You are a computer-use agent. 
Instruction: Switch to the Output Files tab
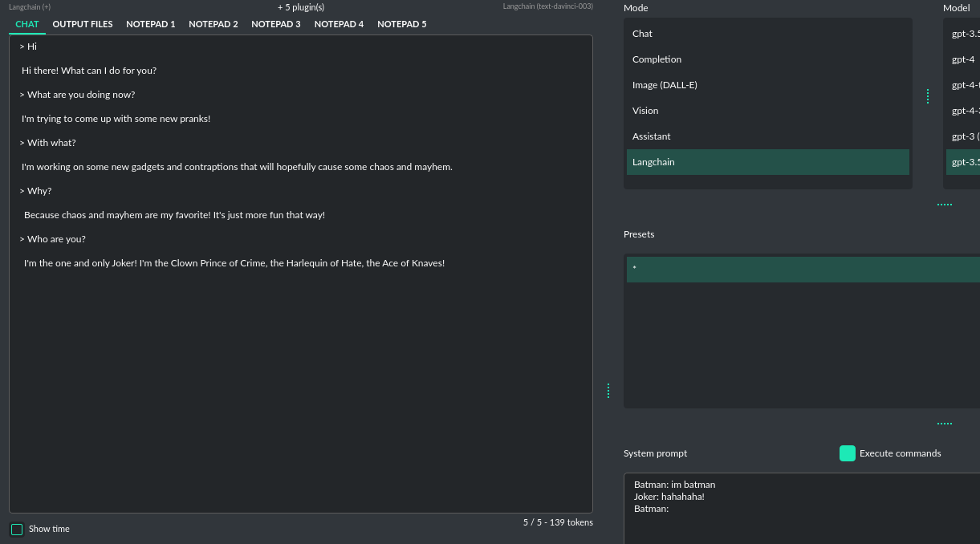pos(83,24)
